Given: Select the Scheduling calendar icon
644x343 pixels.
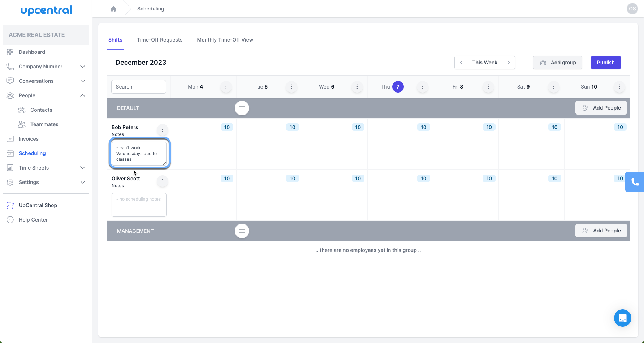Looking at the screenshot, I should point(10,153).
